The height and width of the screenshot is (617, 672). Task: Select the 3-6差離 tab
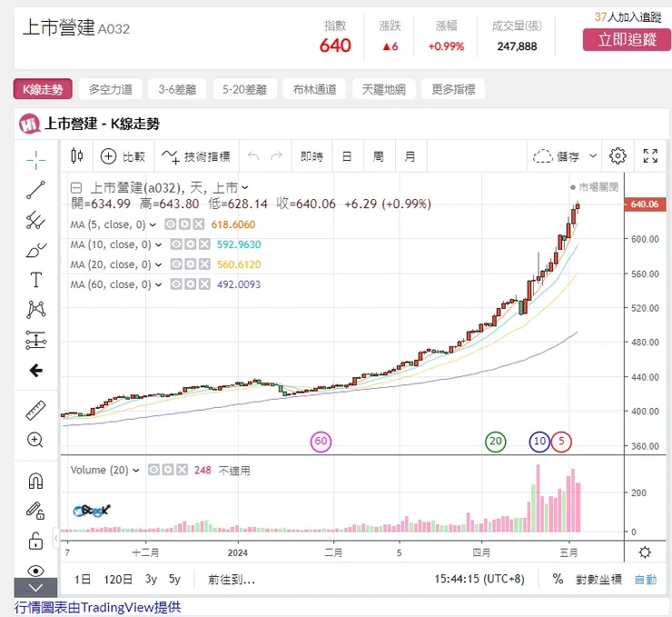177,89
